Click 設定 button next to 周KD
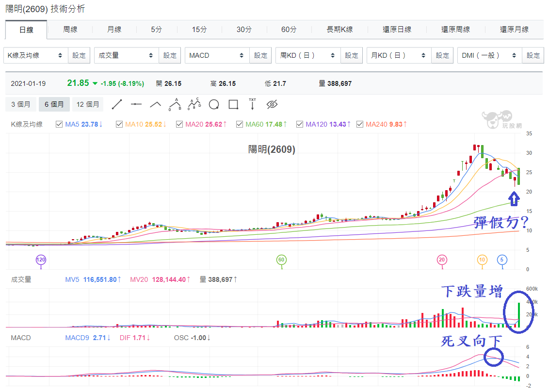Viewport: 549px width, 392px height. pyautogui.click(x=352, y=55)
